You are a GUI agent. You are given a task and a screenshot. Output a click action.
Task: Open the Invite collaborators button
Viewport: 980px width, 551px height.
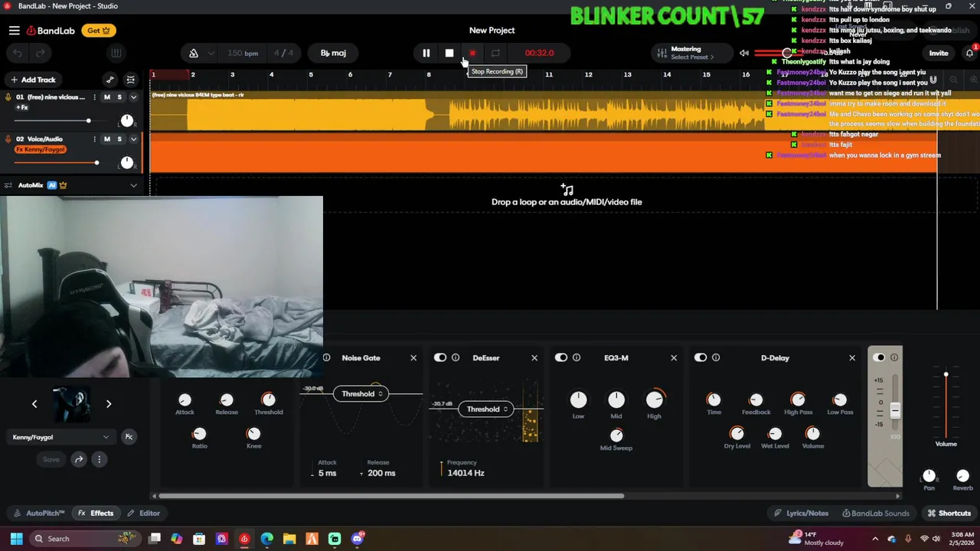939,54
